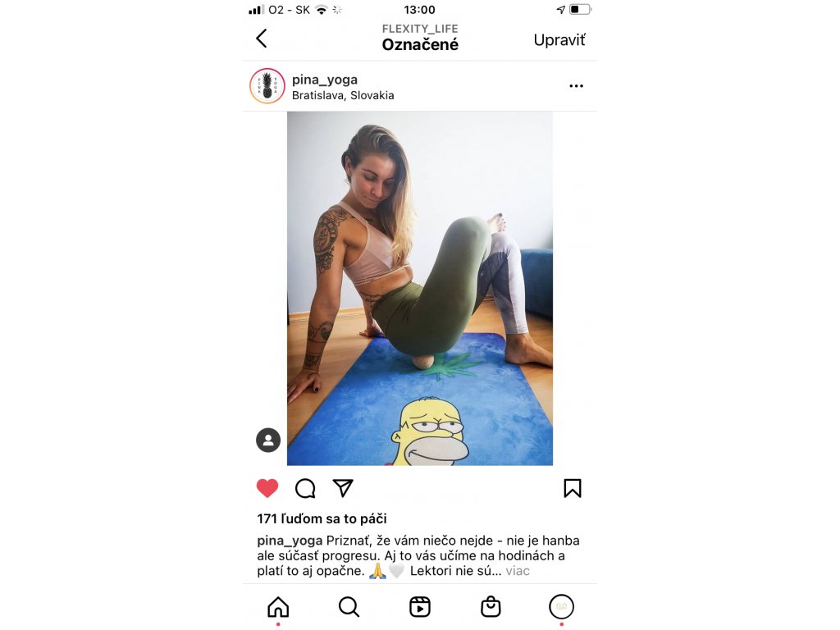Show tagged people icon on photo
Viewport: 840px width, 630px height.
(x=268, y=441)
